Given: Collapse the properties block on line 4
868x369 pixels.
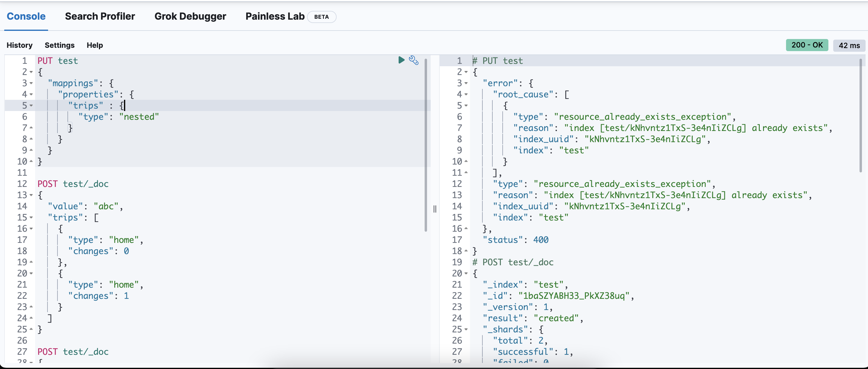Looking at the screenshot, I should click(x=31, y=94).
